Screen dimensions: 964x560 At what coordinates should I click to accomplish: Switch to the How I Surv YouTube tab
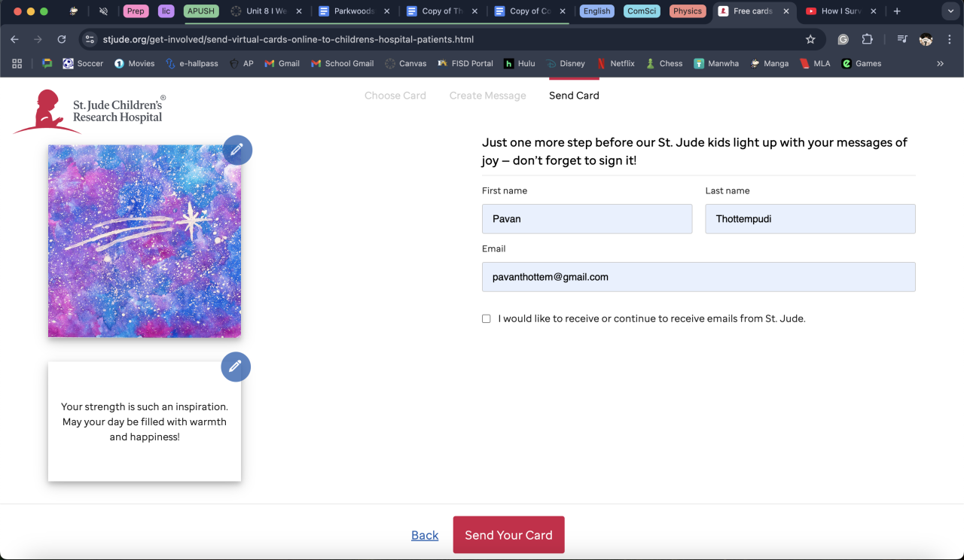[x=841, y=11]
